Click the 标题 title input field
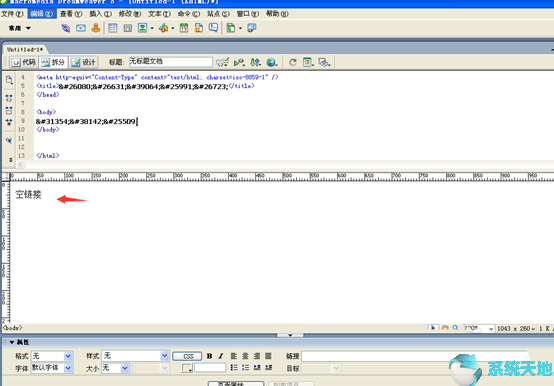Viewport: 554px width, 386px height. 171,62
